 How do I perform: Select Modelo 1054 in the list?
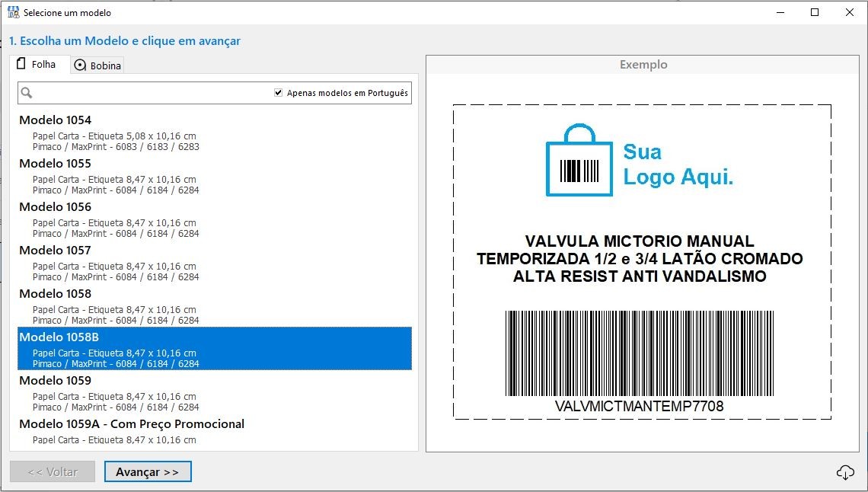215,133
